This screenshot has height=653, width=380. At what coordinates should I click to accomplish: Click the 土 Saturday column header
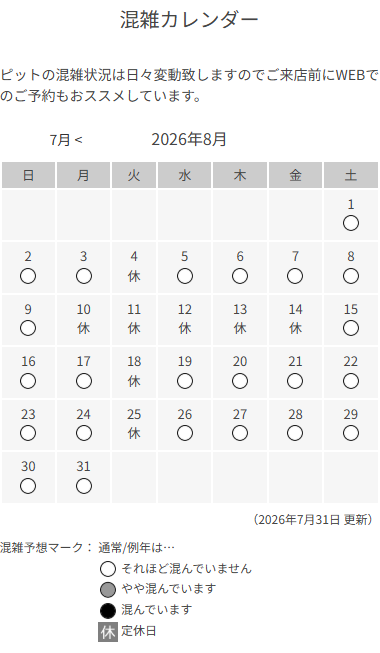coord(351,175)
